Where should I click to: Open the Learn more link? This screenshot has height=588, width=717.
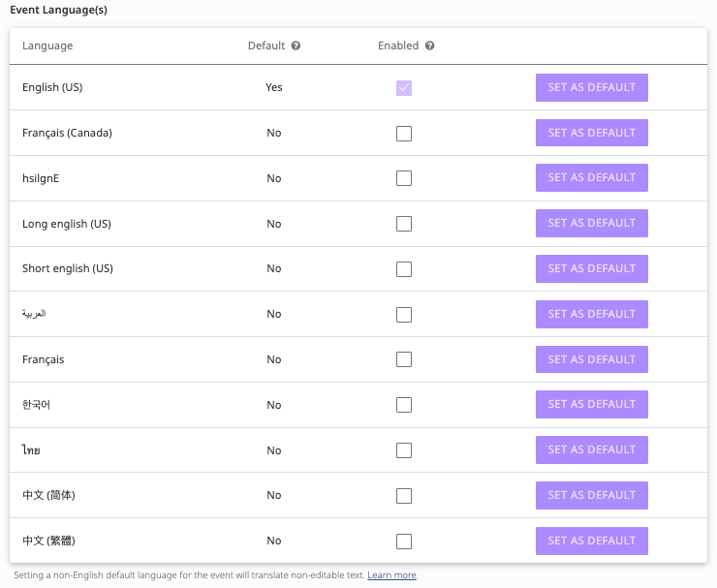(x=391, y=575)
